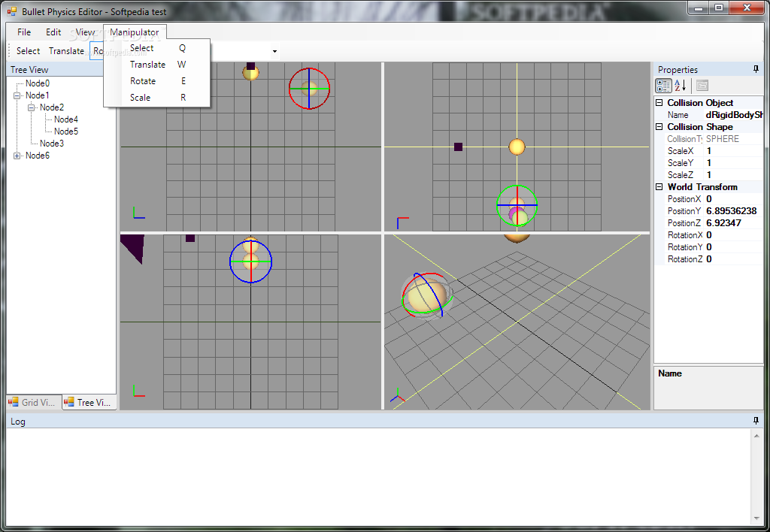Click the Log panel scroll up arrow
The image size is (770, 532).
click(x=756, y=435)
